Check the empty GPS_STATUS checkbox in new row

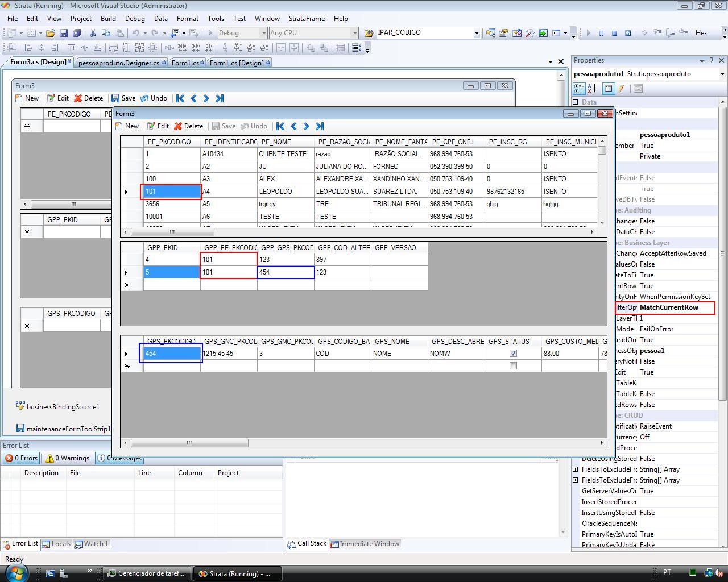point(513,366)
